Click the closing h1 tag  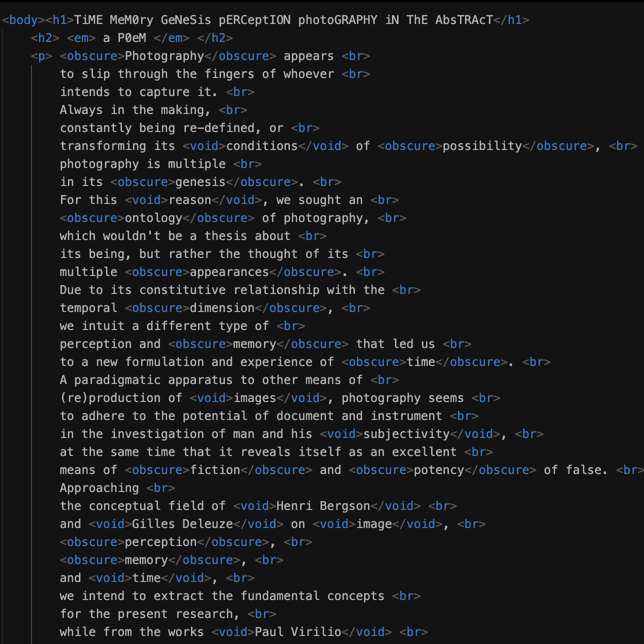click(511, 20)
